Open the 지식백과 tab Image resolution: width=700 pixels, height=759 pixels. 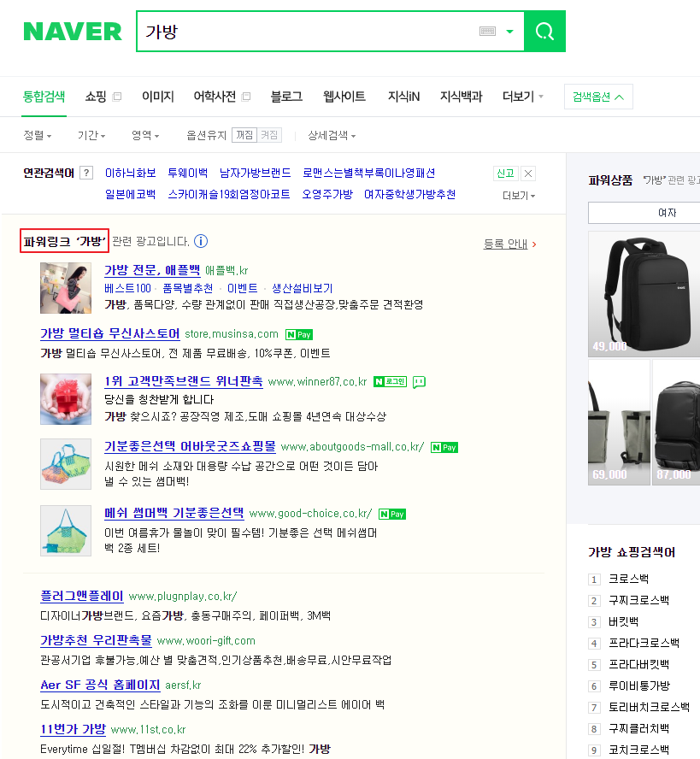point(461,97)
